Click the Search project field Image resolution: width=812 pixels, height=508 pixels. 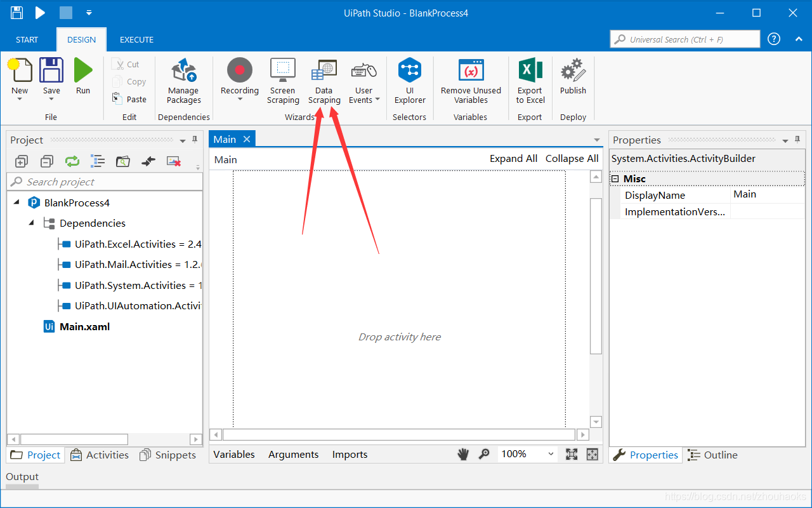[x=105, y=182]
